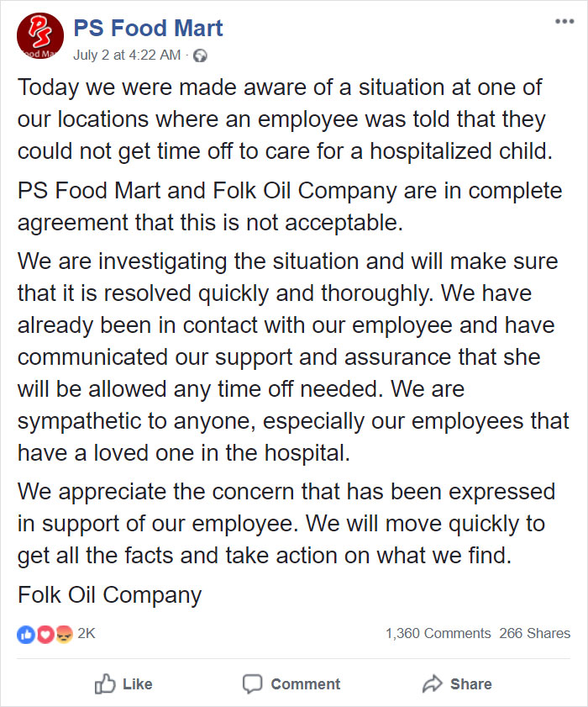Click the speech bubble comment icon
Viewport: 588px width, 707px height.
[x=252, y=684]
